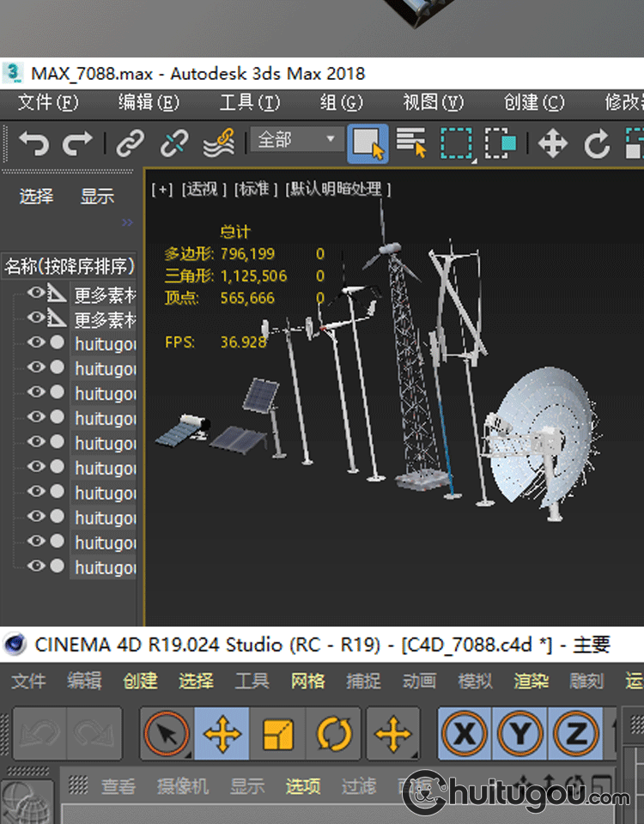Open the 工具(T) menu in 3ds Max
644x824 pixels.
[249, 102]
